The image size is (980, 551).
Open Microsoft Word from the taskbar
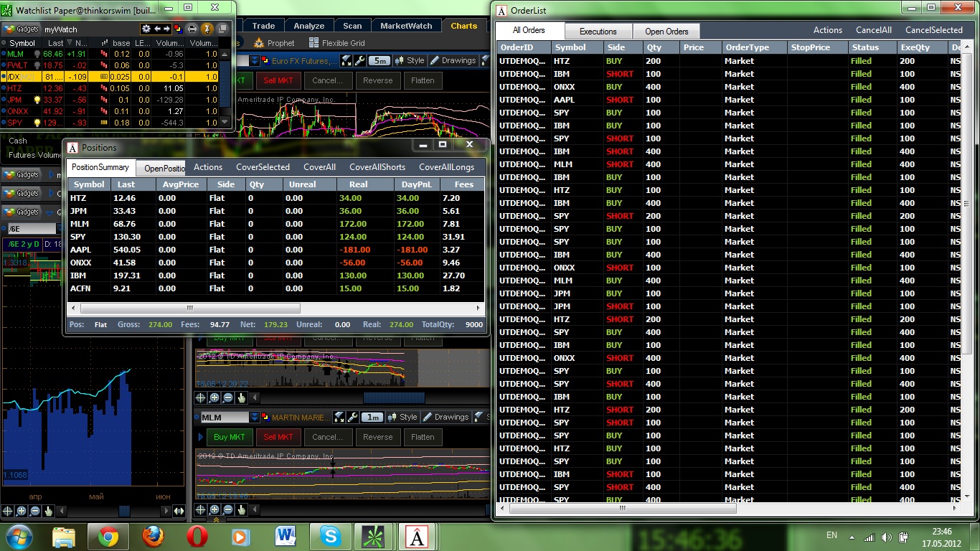[286, 536]
